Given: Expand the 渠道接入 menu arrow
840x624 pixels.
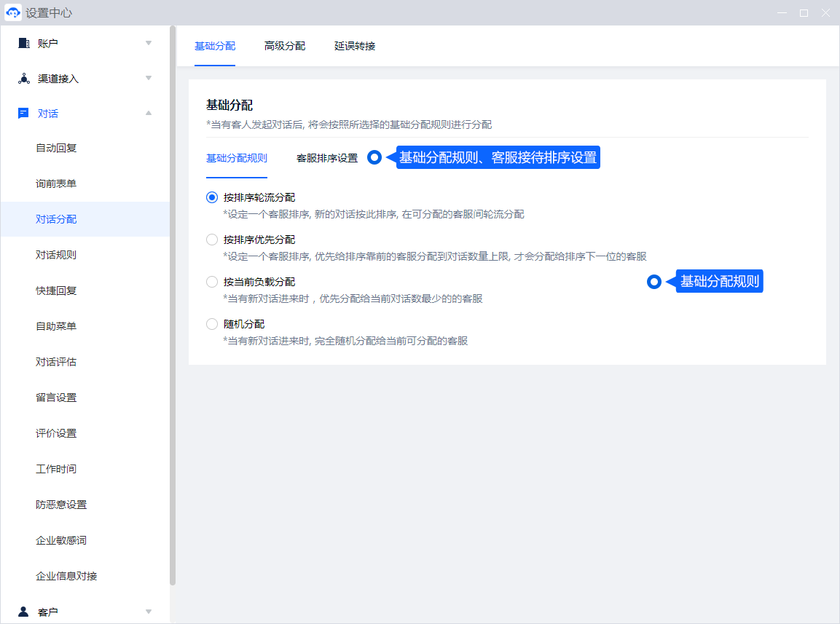Looking at the screenshot, I should click(149, 78).
